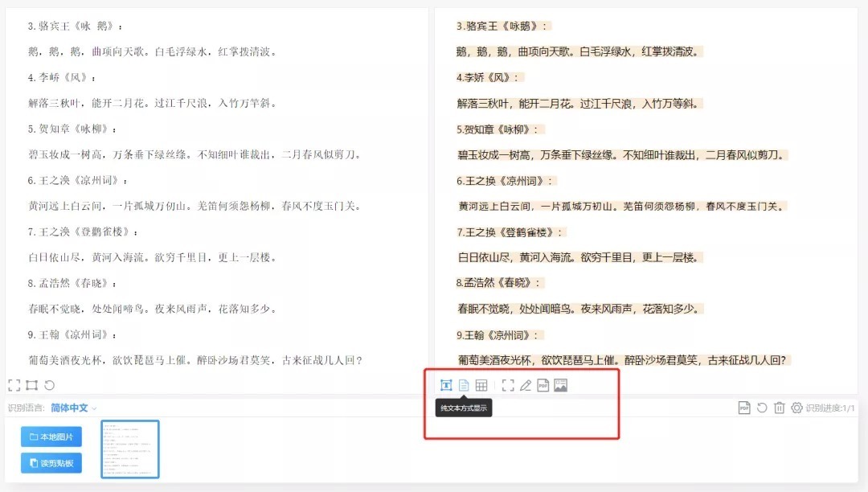This screenshot has width=868, height=492.
Task: Switch to plain text display mode icon
Action: click(464, 385)
